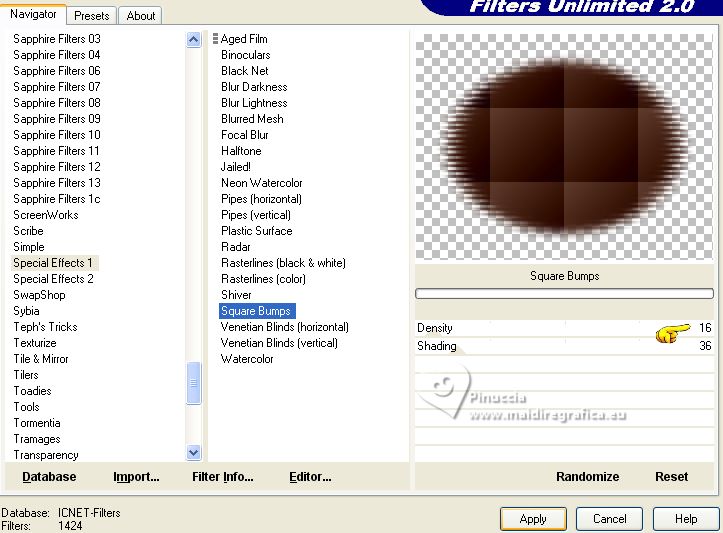
Task: Choose the ScreenWorks category
Action: (x=46, y=215)
